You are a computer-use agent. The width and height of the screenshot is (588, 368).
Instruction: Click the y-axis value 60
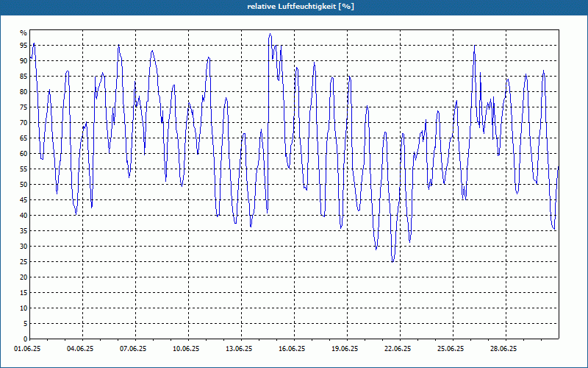click(x=24, y=154)
